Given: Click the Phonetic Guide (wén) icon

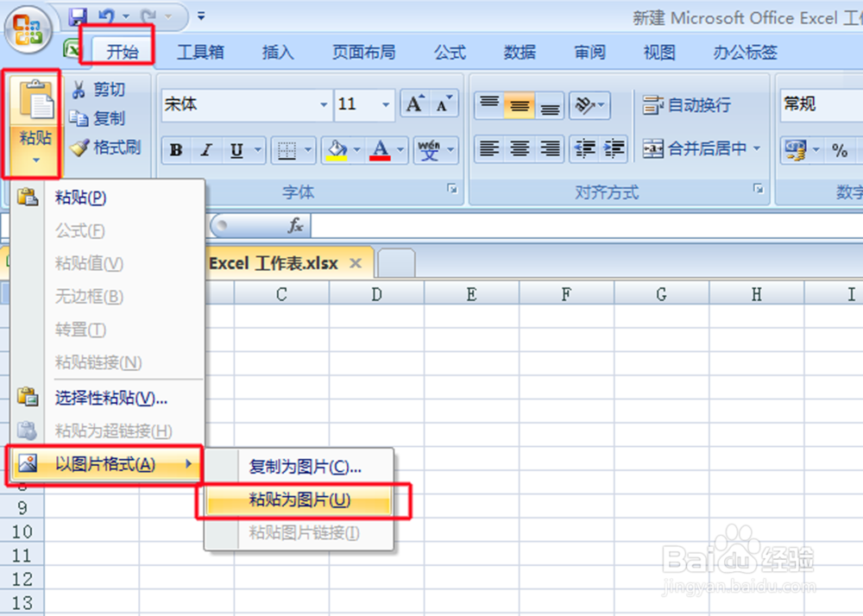Looking at the screenshot, I should [428, 149].
